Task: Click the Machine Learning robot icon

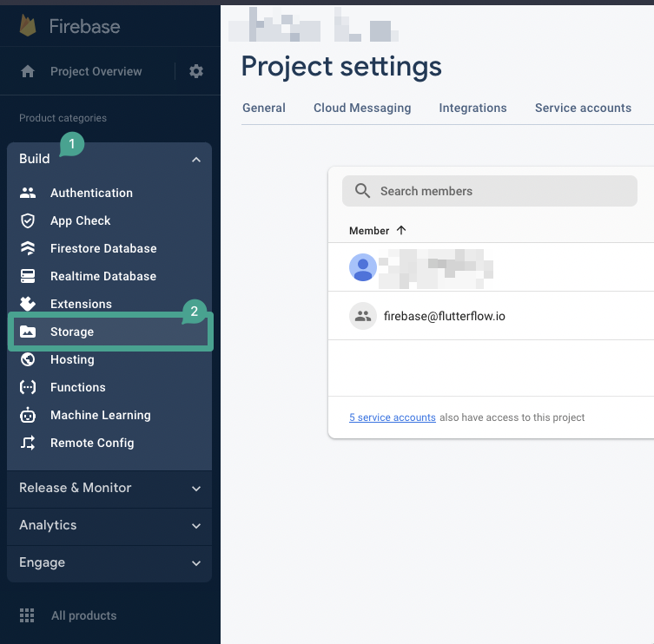Action: click(28, 415)
